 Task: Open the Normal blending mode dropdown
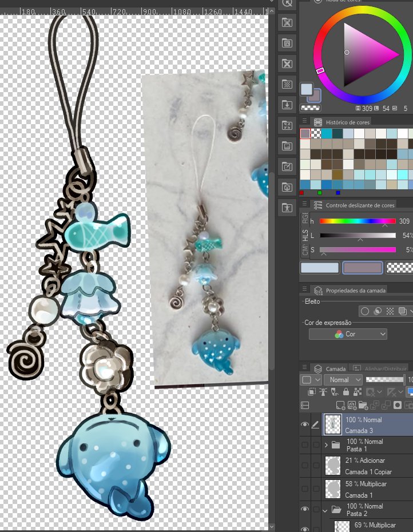(343, 380)
